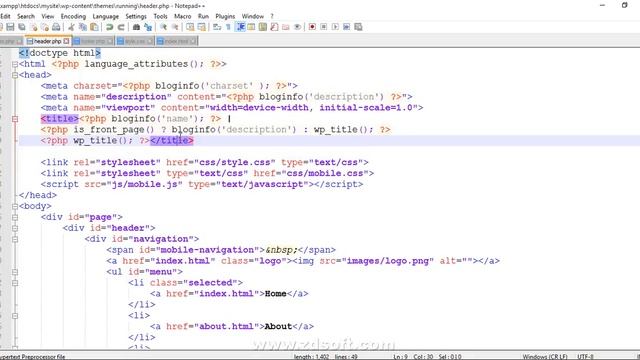
Task: Click the Save file toolbar icon
Action: pos(10,27)
